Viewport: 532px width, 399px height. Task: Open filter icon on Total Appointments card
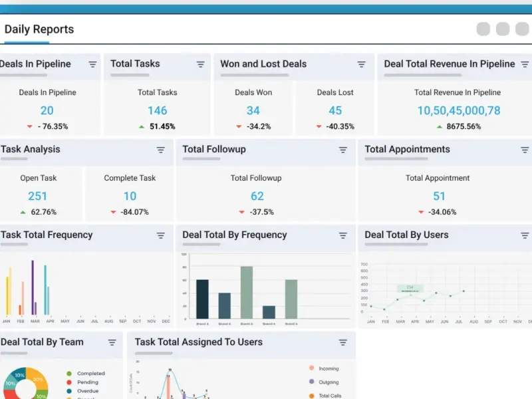(525, 150)
